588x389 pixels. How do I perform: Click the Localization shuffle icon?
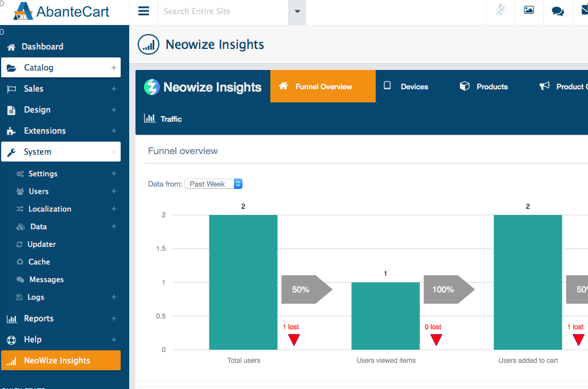pyautogui.click(x=20, y=209)
